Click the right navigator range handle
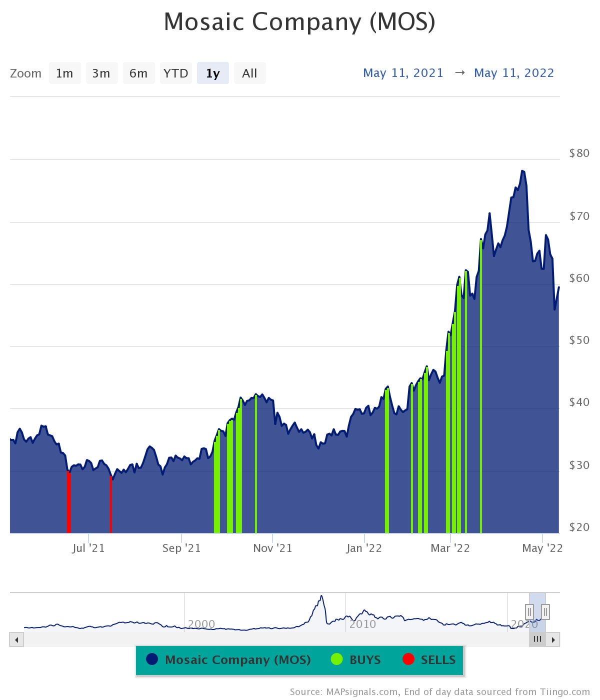Image resolution: width=600 pixels, height=700 pixels. point(545,611)
